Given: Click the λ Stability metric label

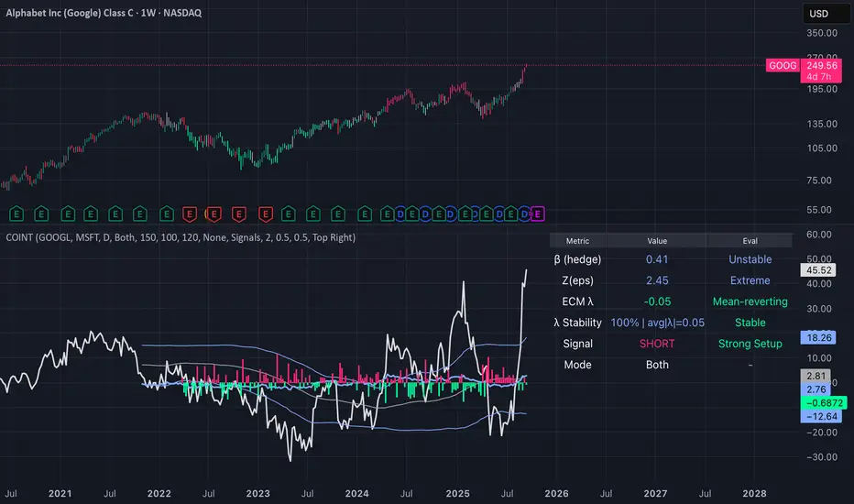Looking at the screenshot, I should coord(577,323).
